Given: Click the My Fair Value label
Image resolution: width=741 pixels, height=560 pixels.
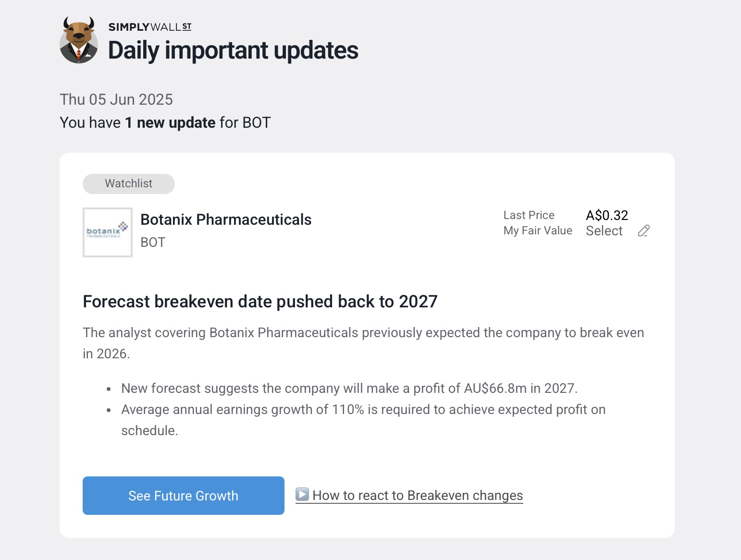Looking at the screenshot, I should pos(538,231).
